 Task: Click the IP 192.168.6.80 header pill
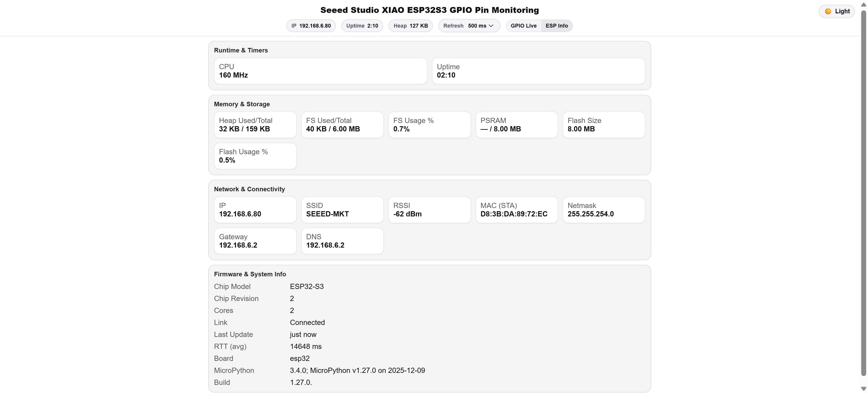tap(311, 26)
